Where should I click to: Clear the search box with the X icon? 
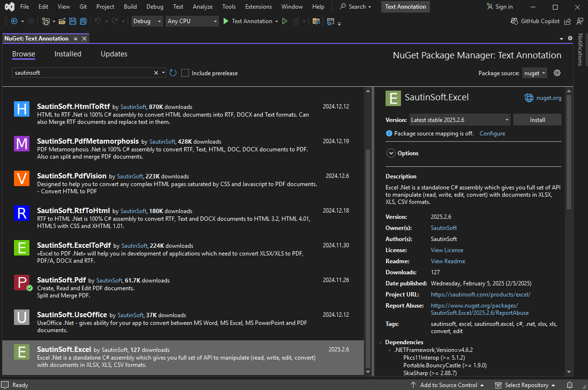[x=156, y=72]
